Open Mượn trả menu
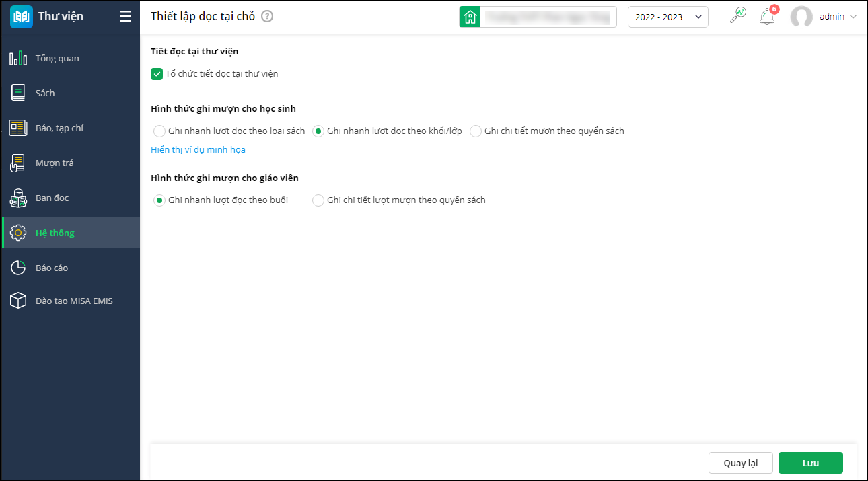The image size is (868, 481). 70,163
